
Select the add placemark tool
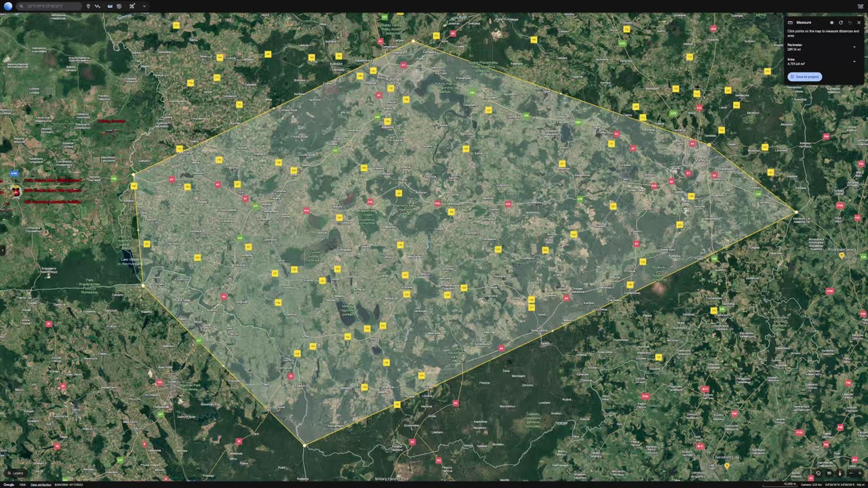click(88, 6)
